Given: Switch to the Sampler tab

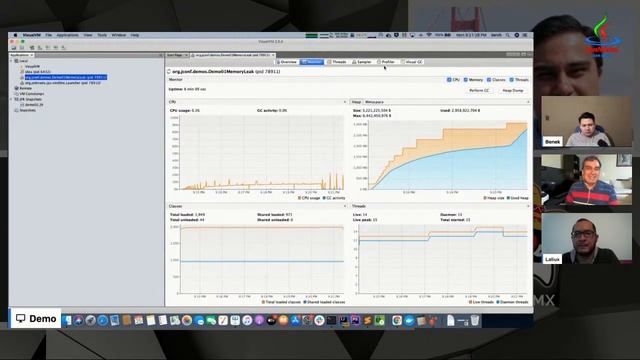Looking at the screenshot, I should pyautogui.click(x=362, y=62).
